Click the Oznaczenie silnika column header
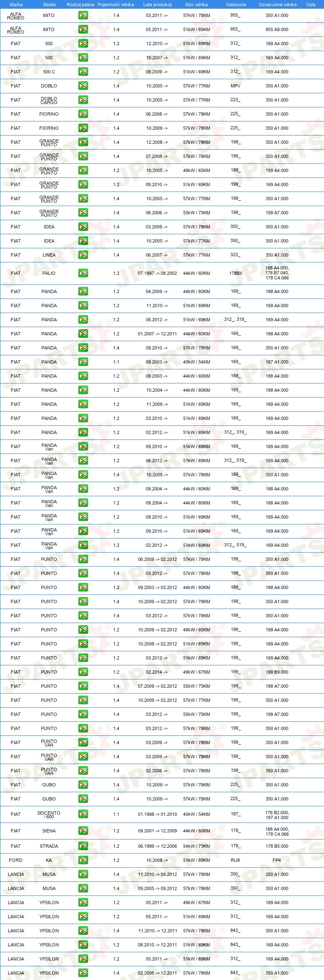This screenshot has height=980, width=324. (x=278, y=5)
